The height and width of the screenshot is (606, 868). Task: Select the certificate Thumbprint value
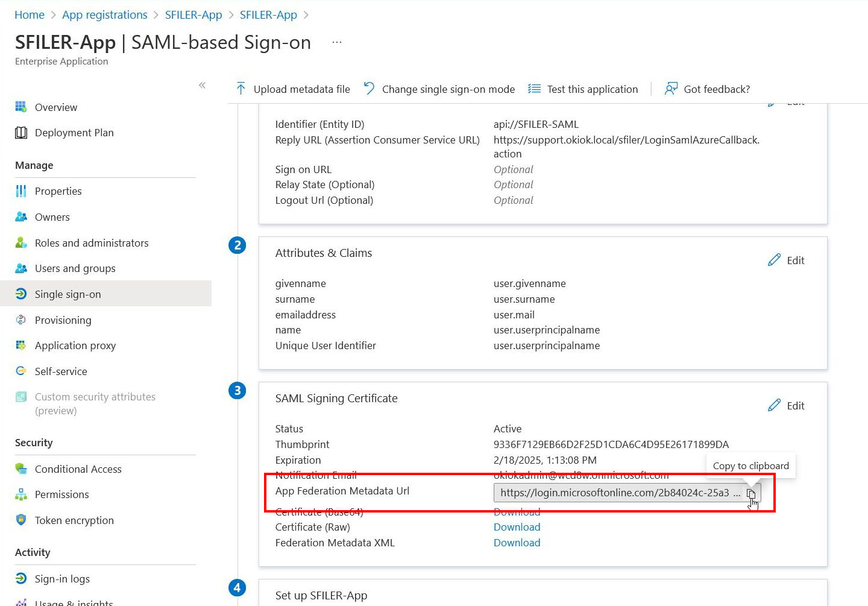point(611,444)
